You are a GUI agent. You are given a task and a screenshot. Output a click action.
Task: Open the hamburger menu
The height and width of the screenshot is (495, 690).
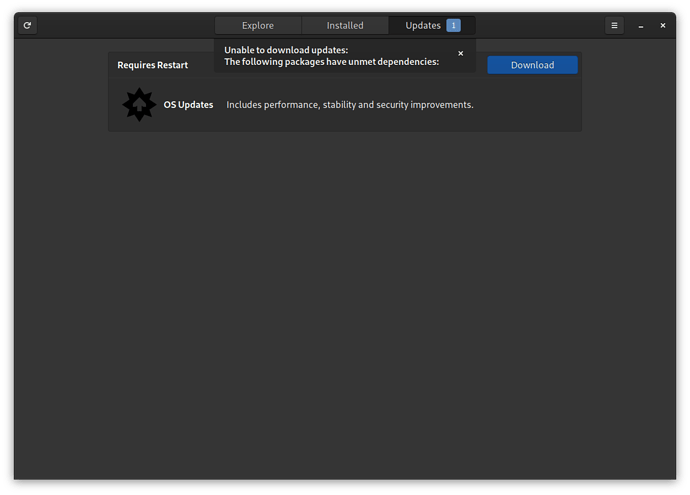pos(614,26)
